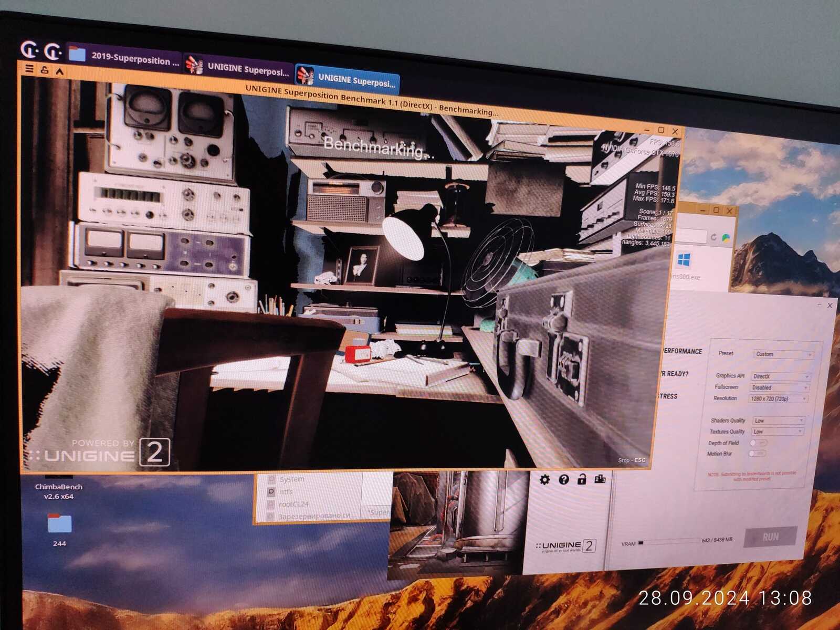Image resolution: width=840 pixels, height=630 pixels.
Task: Open the Graphics API dropdown showing DirectX
Action: (781, 376)
